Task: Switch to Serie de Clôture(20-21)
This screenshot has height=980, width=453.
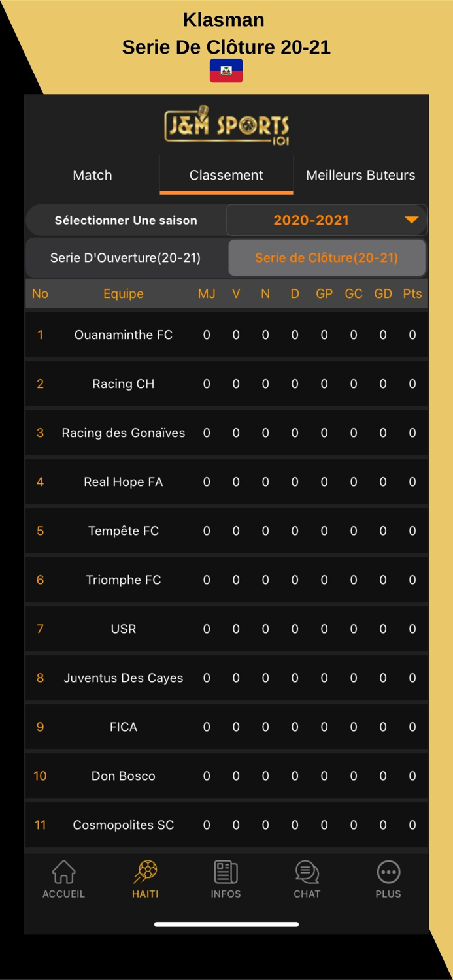Action: point(327,257)
